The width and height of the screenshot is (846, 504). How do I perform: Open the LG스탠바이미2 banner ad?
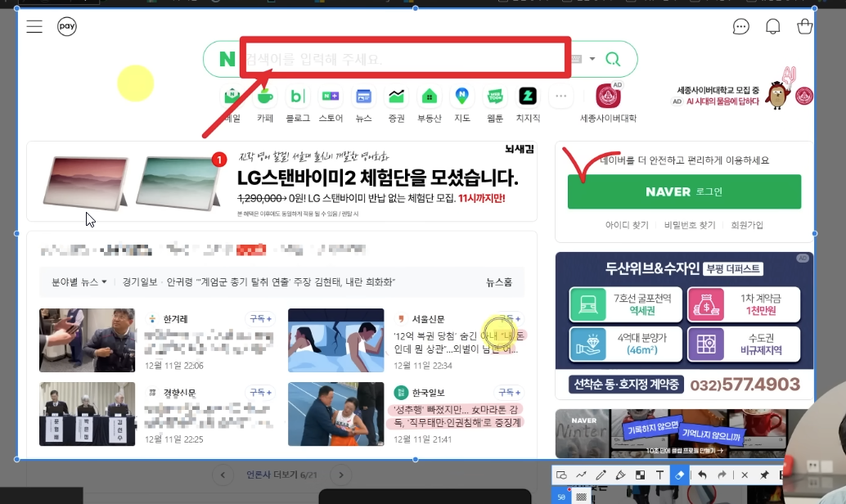tap(281, 182)
